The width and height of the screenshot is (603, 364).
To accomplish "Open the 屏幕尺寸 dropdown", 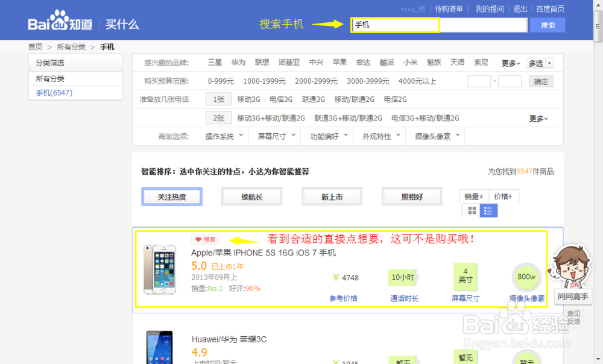I will pos(277,136).
